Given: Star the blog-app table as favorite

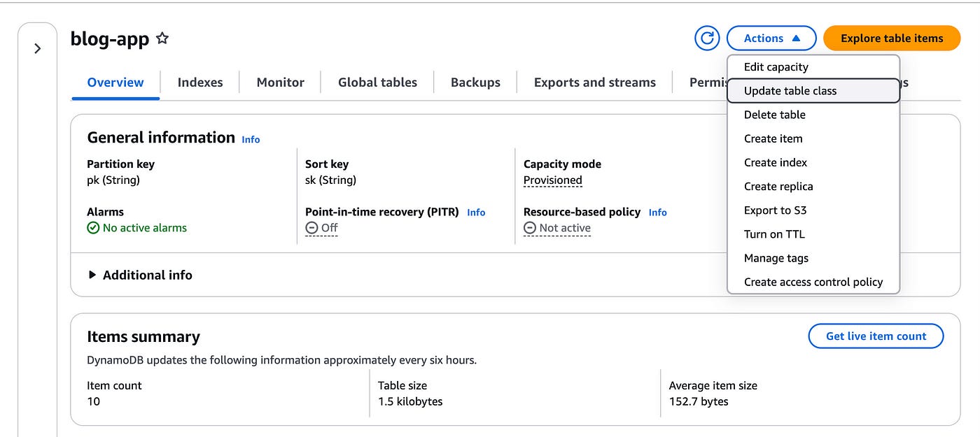Looking at the screenshot, I should coord(162,38).
